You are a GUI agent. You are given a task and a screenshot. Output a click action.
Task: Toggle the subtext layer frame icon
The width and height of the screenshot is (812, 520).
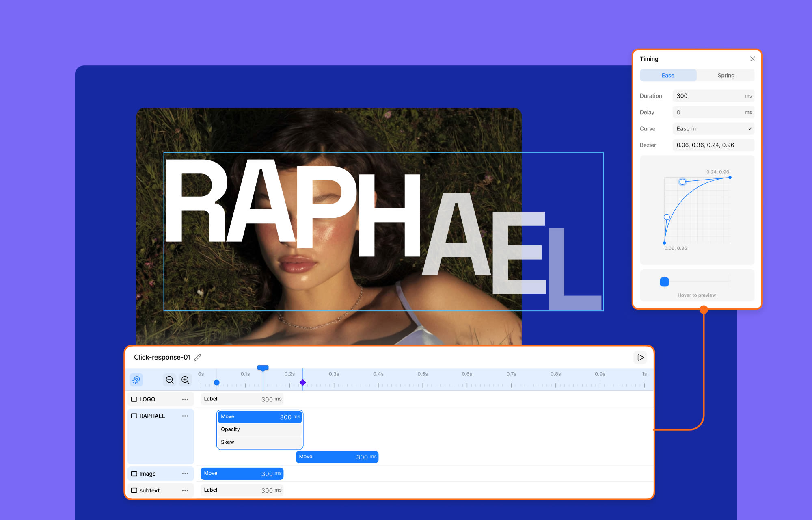point(134,490)
